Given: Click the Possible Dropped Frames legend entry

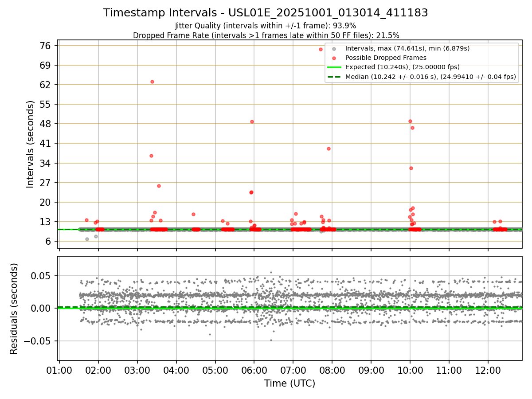Looking at the screenshot, I should (386, 58).
